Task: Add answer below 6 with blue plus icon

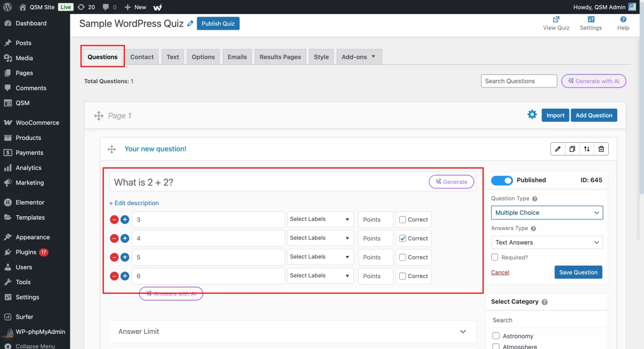Action: pyautogui.click(x=125, y=276)
